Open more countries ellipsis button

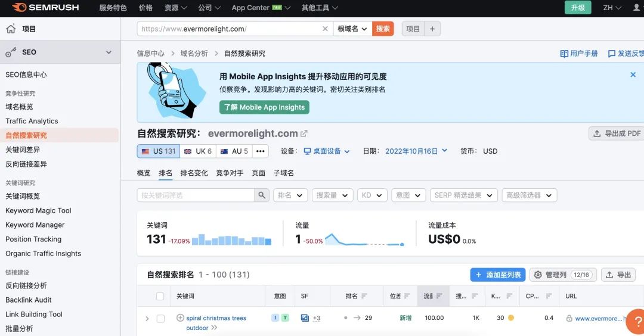(x=261, y=151)
